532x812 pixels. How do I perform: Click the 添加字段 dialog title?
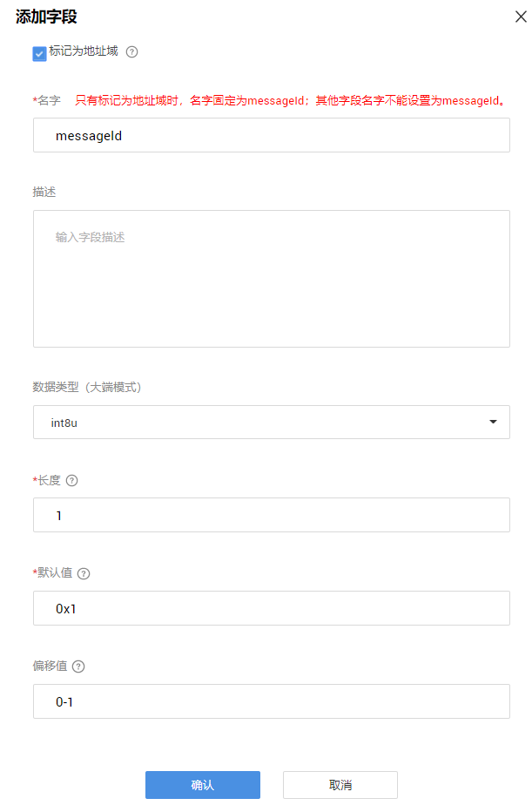click(46, 17)
